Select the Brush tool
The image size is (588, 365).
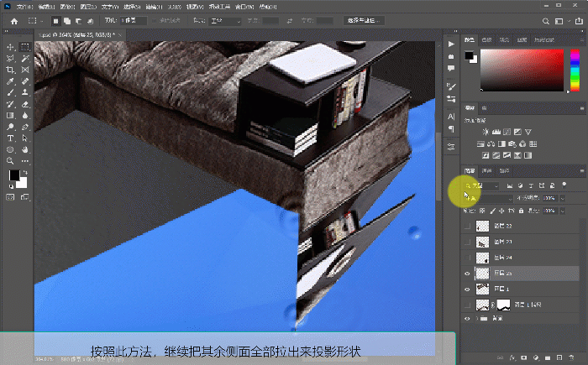[10, 92]
